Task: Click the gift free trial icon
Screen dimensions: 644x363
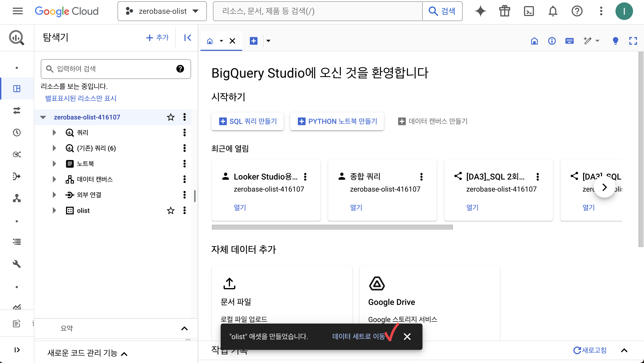Action: point(504,11)
